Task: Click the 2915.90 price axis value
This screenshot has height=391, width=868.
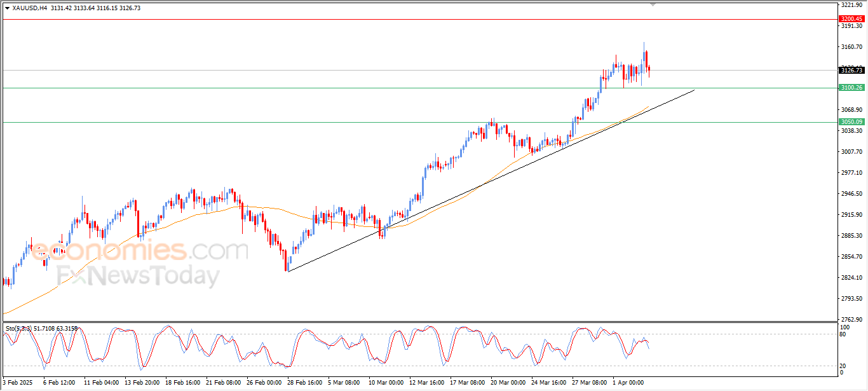Action: pos(851,215)
